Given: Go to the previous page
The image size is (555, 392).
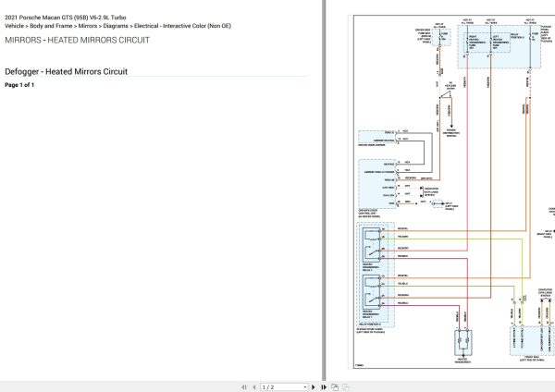Looking at the screenshot, I should [x=254, y=387].
